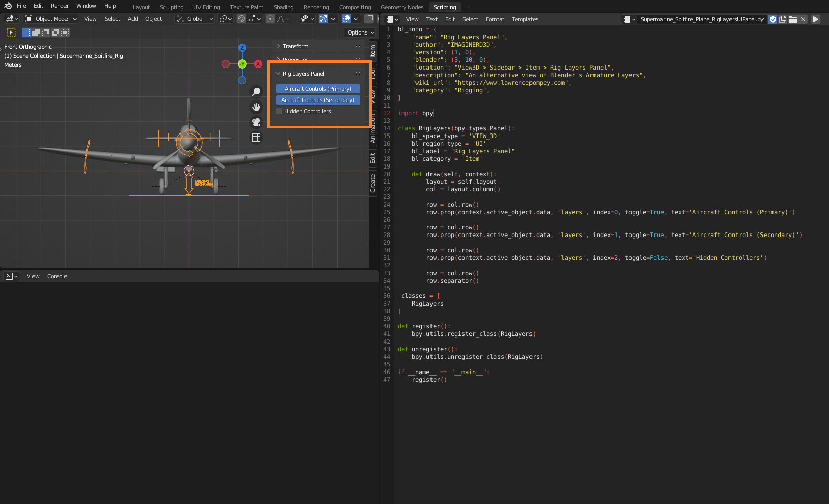Click the Options button in viewport

(360, 32)
